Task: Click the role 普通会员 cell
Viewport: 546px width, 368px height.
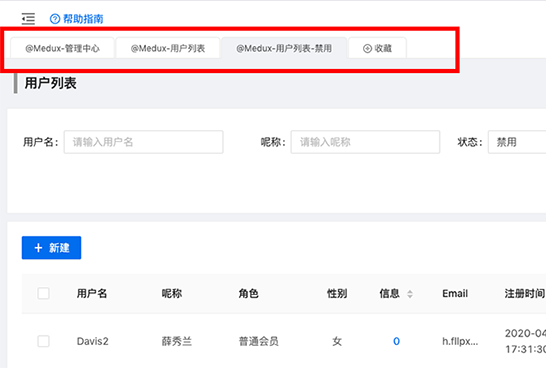Action: click(259, 341)
